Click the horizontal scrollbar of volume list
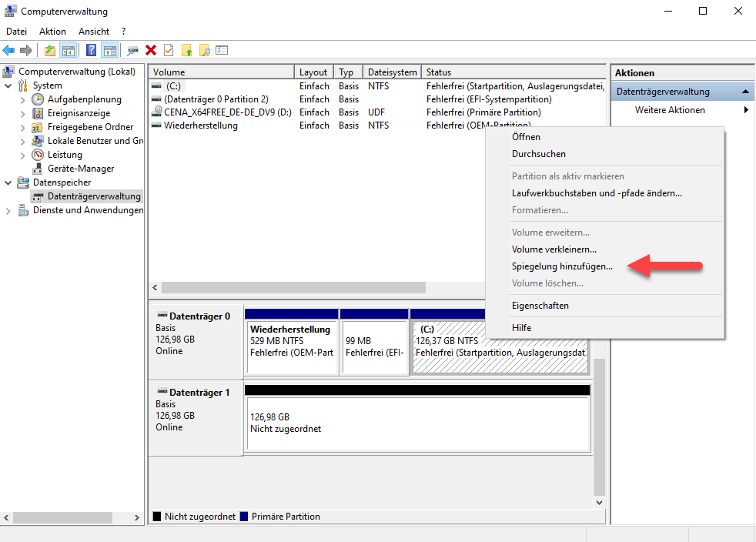This screenshot has width=756, height=542. (x=293, y=287)
